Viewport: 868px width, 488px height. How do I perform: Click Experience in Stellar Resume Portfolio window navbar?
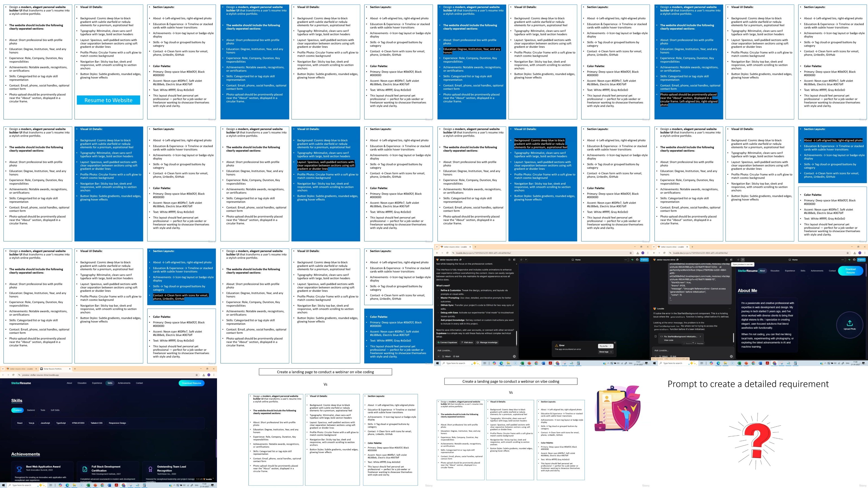tap(97, 383)
